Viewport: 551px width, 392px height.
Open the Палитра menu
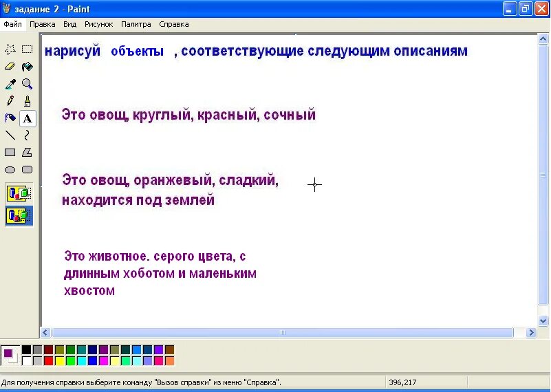(136, 24)
